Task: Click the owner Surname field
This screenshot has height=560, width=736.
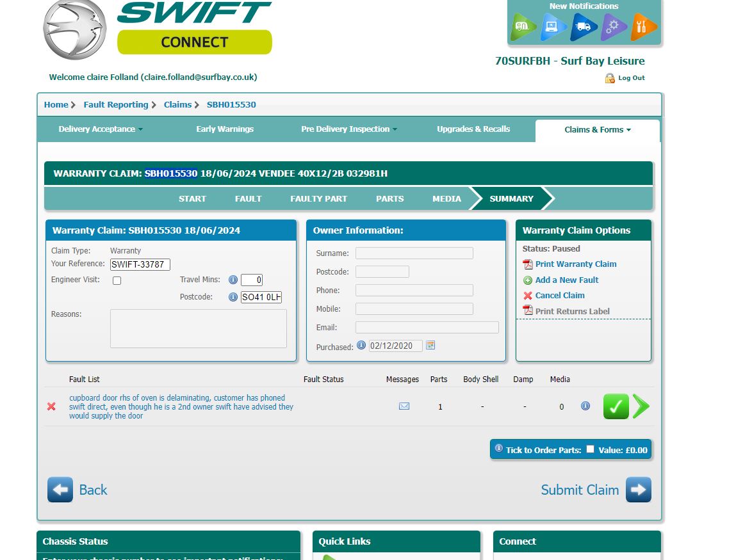Action: click(414, 253)
